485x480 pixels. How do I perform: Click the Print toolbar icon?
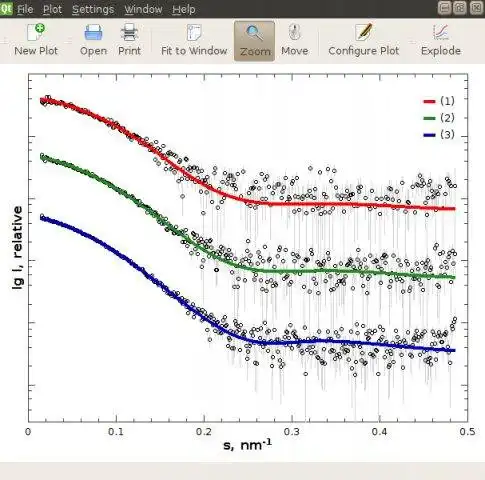pyautogui.click(x=129, y=40)
